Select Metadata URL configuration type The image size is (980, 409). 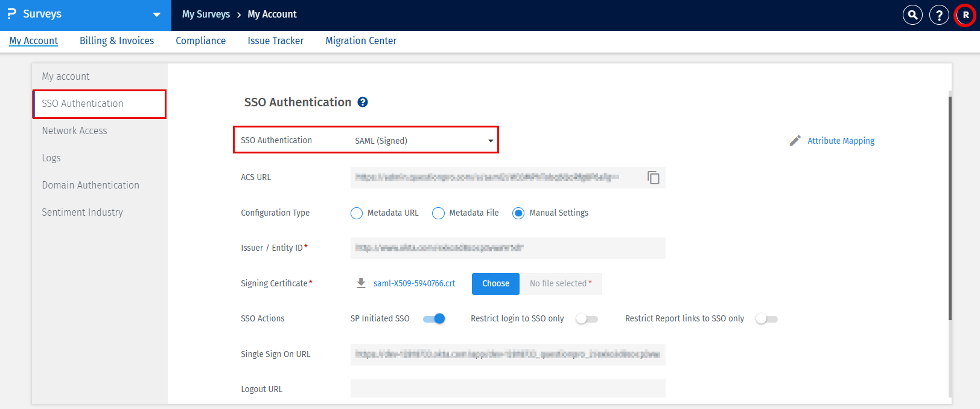click(357, 213)
